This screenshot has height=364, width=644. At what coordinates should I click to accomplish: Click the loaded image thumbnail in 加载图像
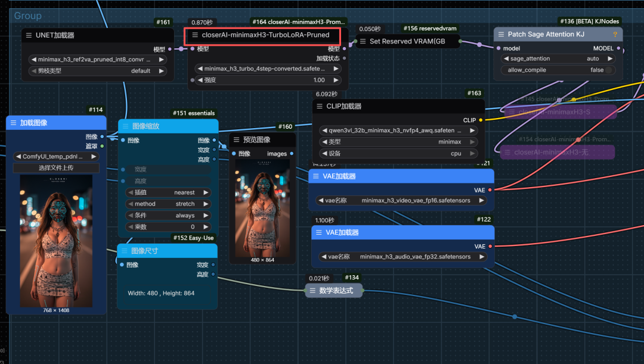56,241
